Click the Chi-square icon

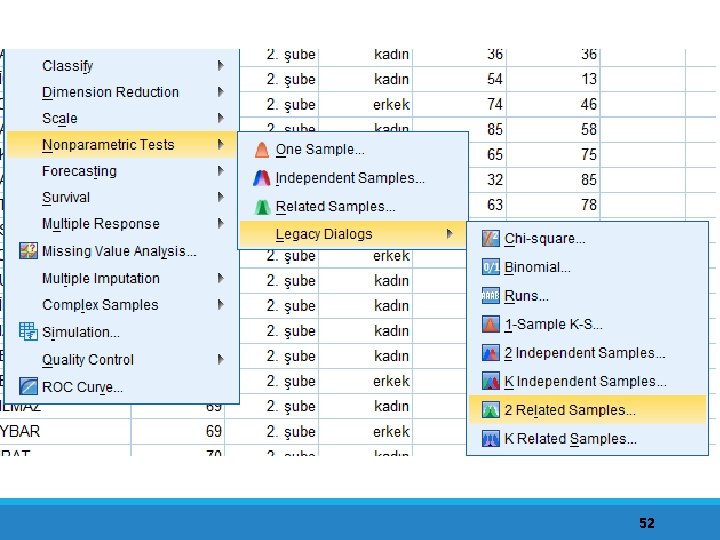point(490,239)
